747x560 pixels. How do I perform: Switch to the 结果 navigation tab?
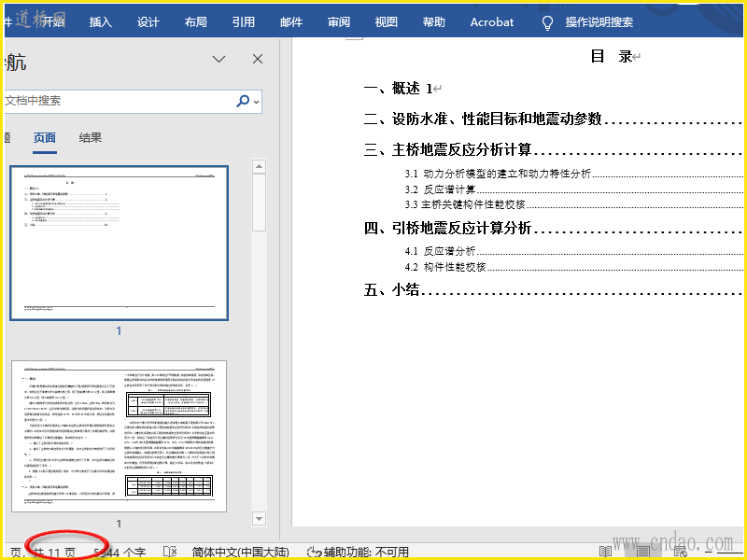point(91,138)
